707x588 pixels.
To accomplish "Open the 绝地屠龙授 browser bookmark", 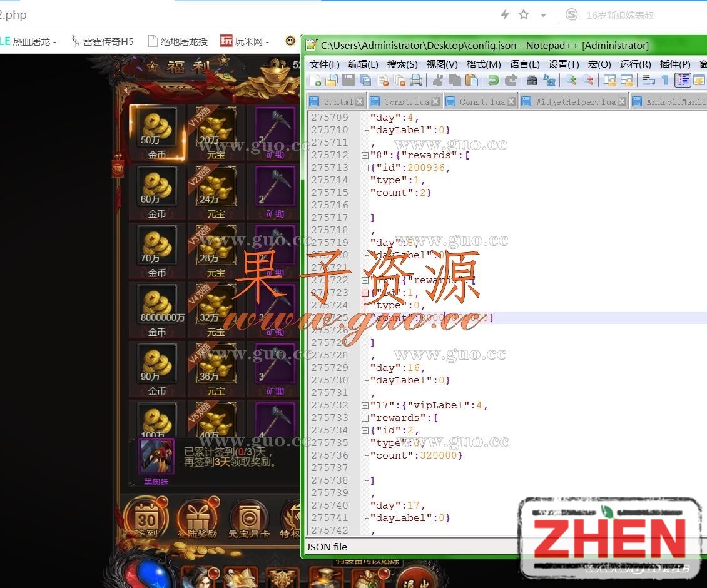I will [178, 41].
